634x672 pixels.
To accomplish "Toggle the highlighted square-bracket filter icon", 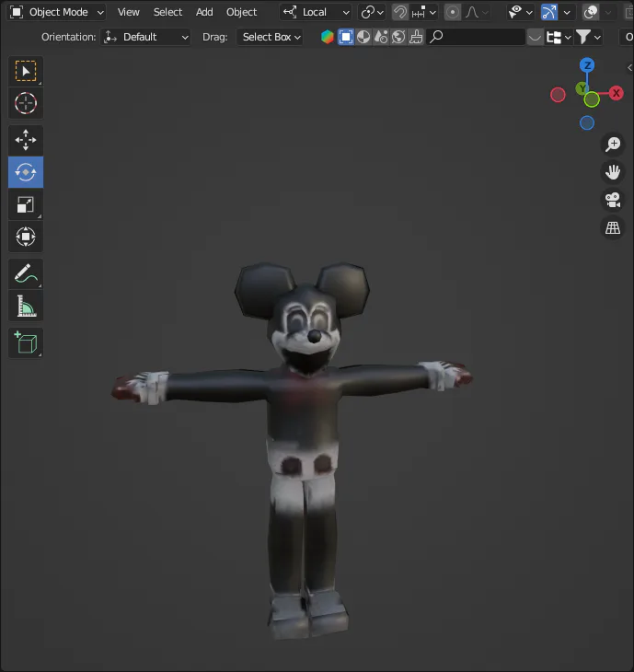I will tap(346, 38).
